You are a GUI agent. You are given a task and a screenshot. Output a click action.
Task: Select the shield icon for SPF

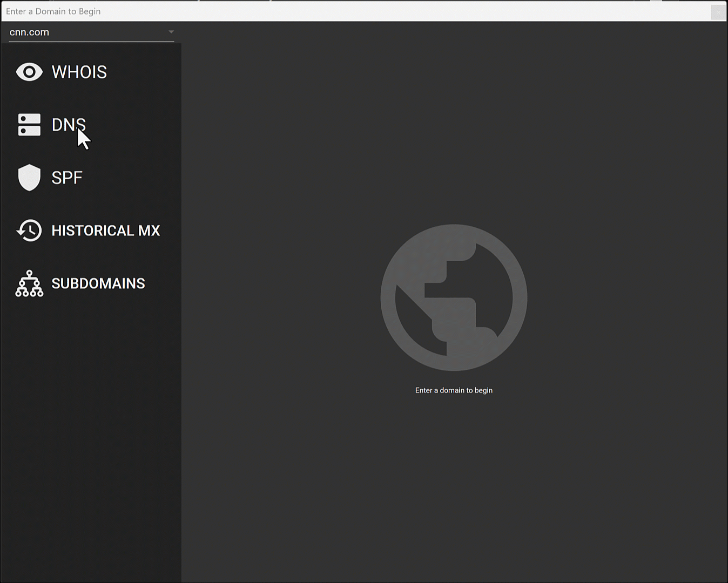click(29, 177)
